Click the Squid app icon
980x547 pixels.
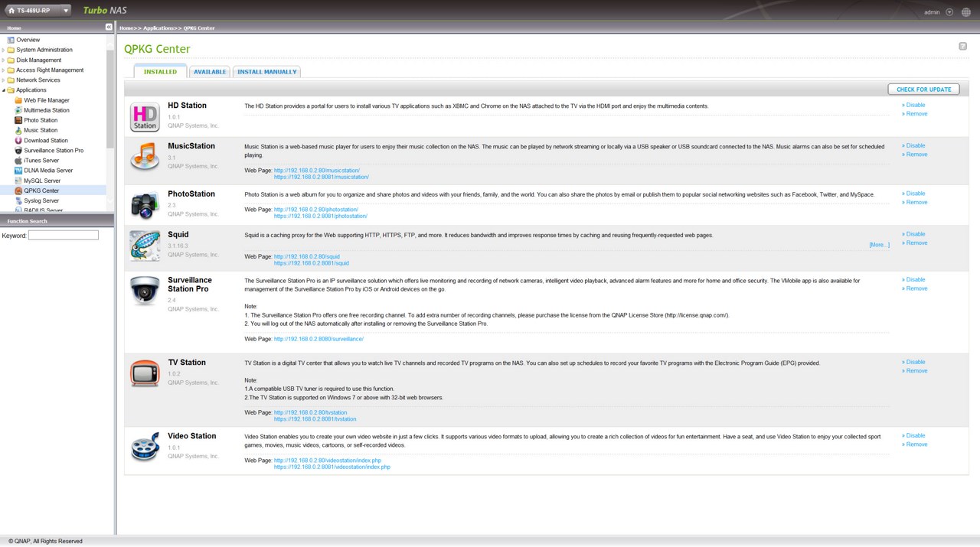pos(145,246)
